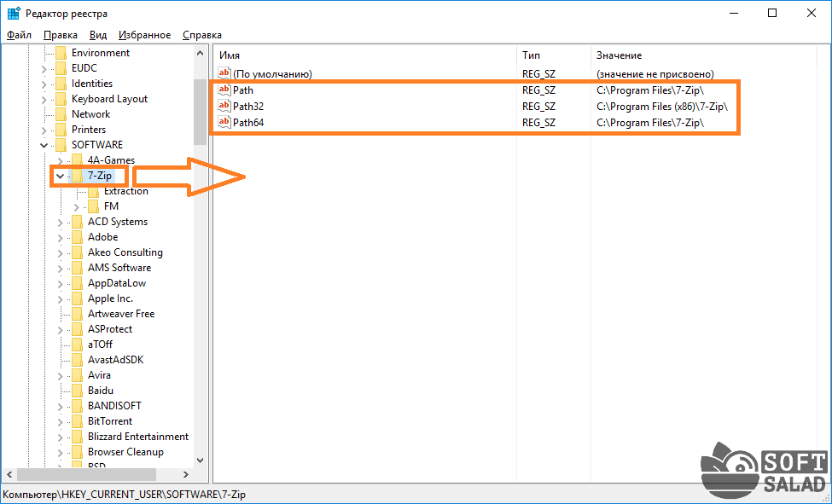Click the tree's vertical scrollbar down arrow
The image size is (832, 504).
click(200, 460)
